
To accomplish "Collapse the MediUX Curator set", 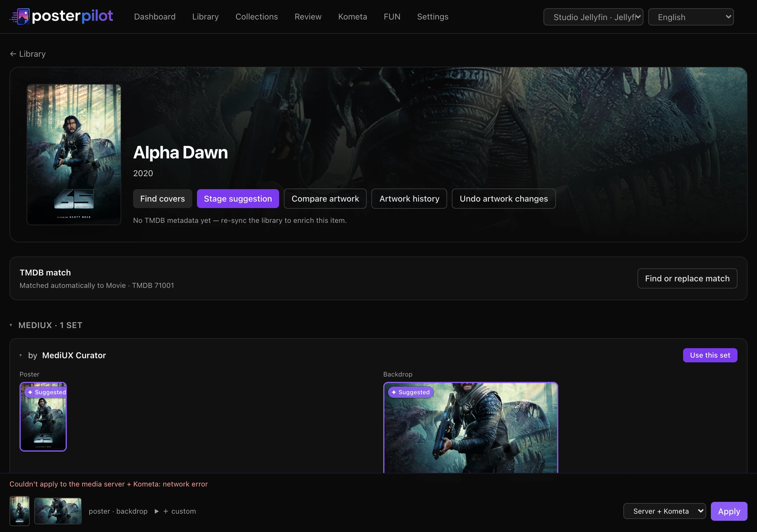I will pyautogui.click(x=20, y=355).
